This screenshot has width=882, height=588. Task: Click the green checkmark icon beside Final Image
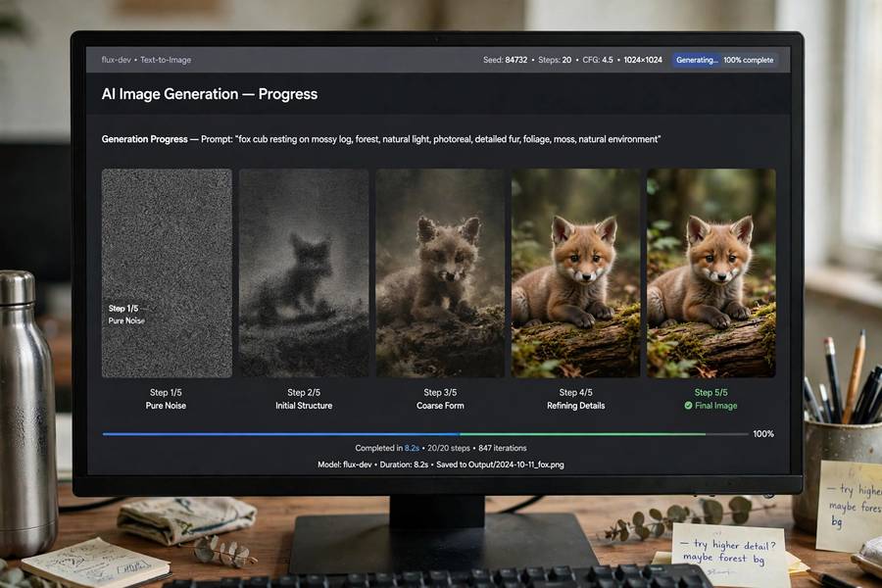pyautogui.click(x=688, y=405)
